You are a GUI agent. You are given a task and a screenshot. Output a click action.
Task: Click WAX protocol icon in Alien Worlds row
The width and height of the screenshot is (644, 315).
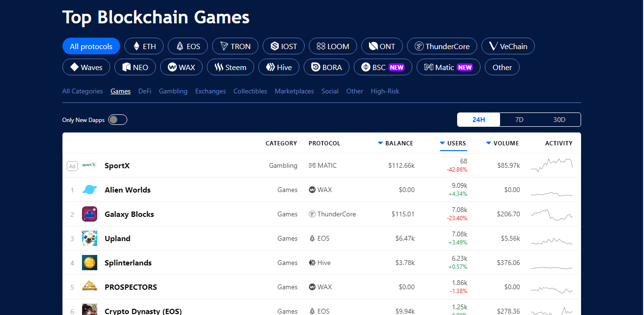click(x=312, y=190)
